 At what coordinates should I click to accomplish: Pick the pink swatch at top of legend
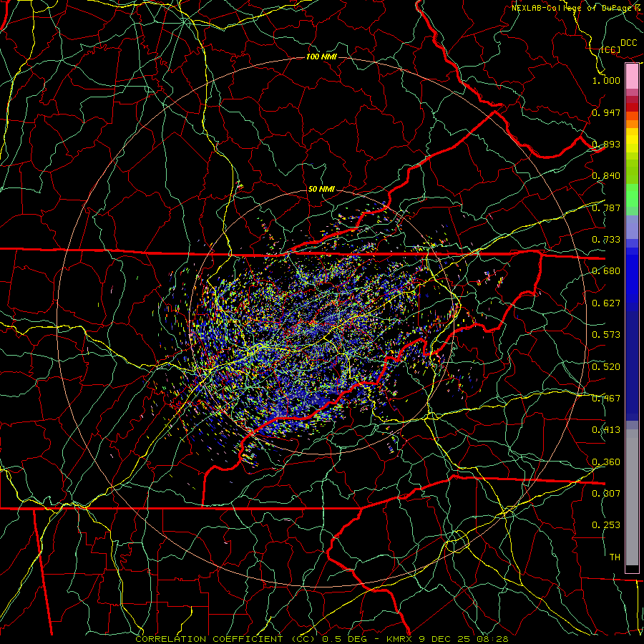tap(632, 77)
